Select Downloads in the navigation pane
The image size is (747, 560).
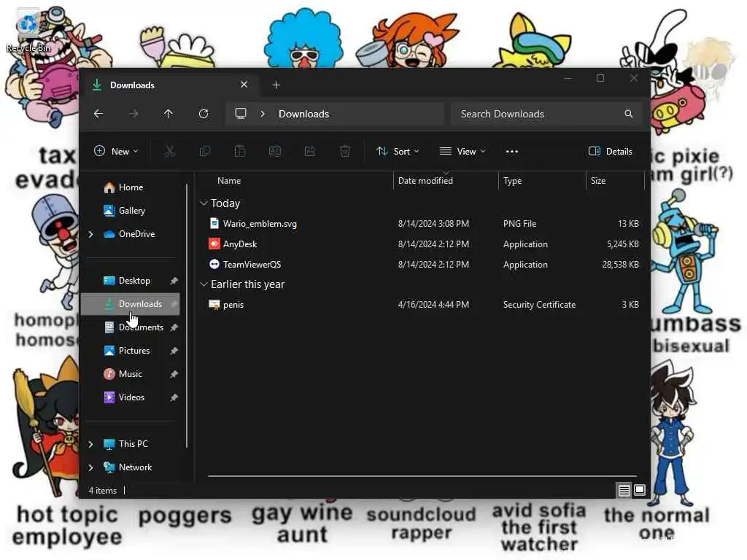131,304
